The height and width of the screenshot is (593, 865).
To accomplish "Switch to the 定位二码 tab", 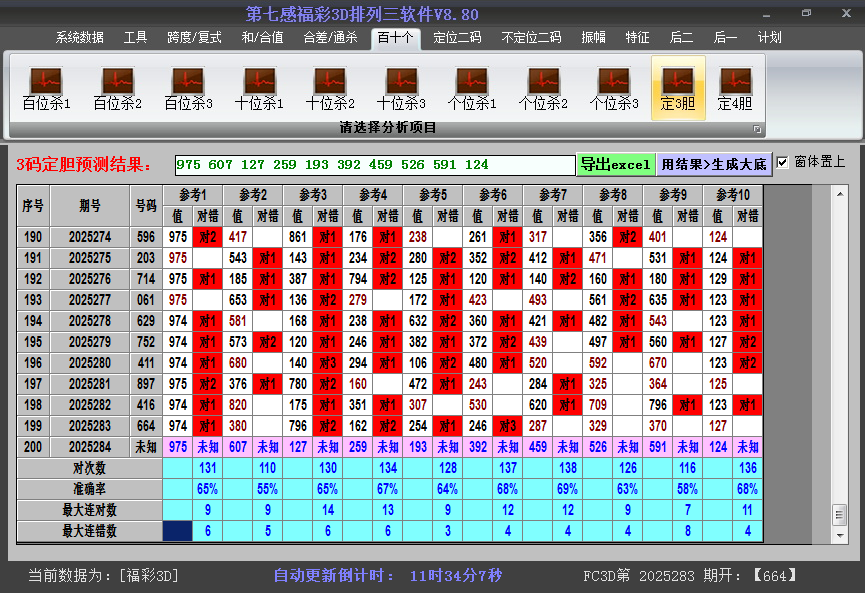I will click(x=457, y=38).
